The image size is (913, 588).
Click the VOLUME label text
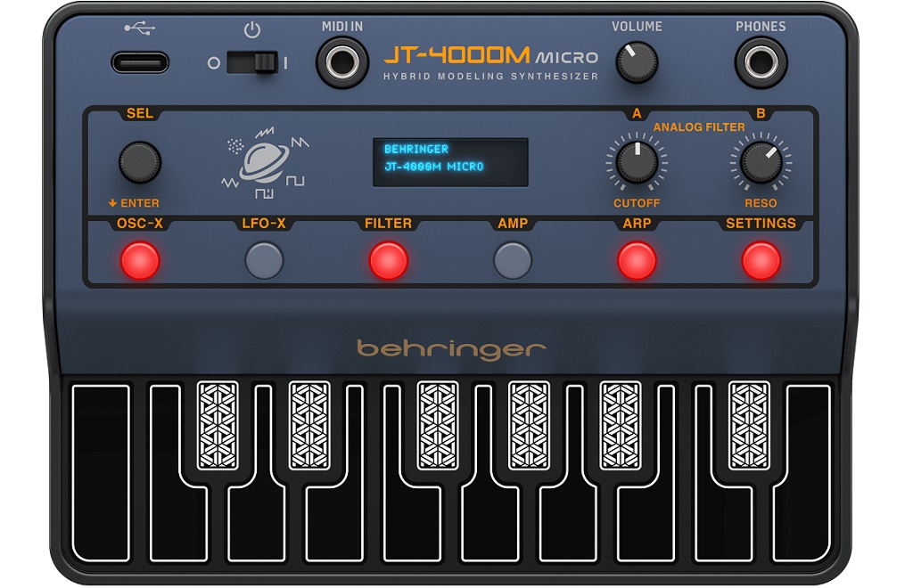pyautogui.click(x=637, y=27)
